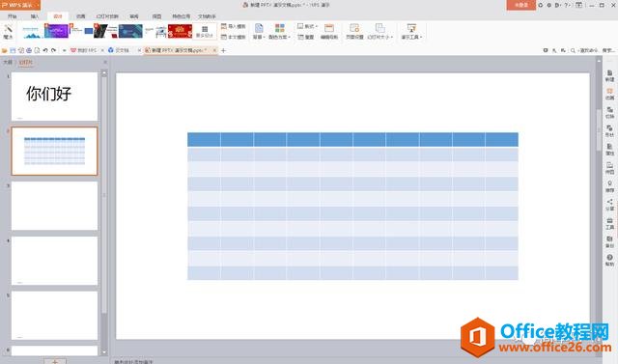Click 属性 properties icon in right sidebar
Screen dimensions: 618x364
coord(609,150)
